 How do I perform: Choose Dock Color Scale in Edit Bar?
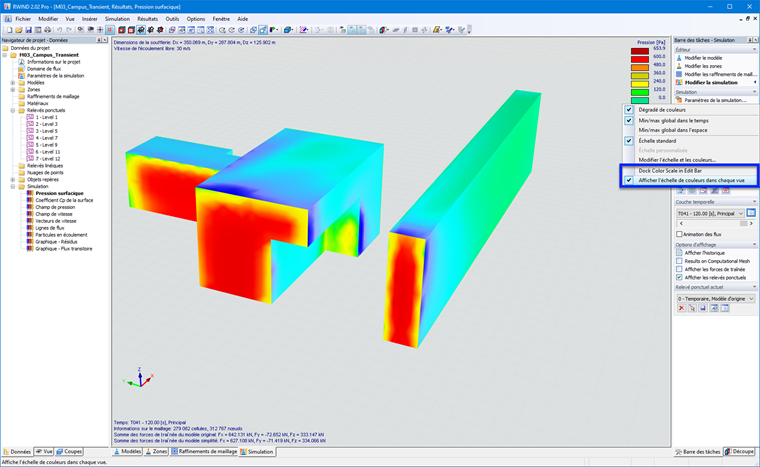pyautogui.click(x=670, y=170)
